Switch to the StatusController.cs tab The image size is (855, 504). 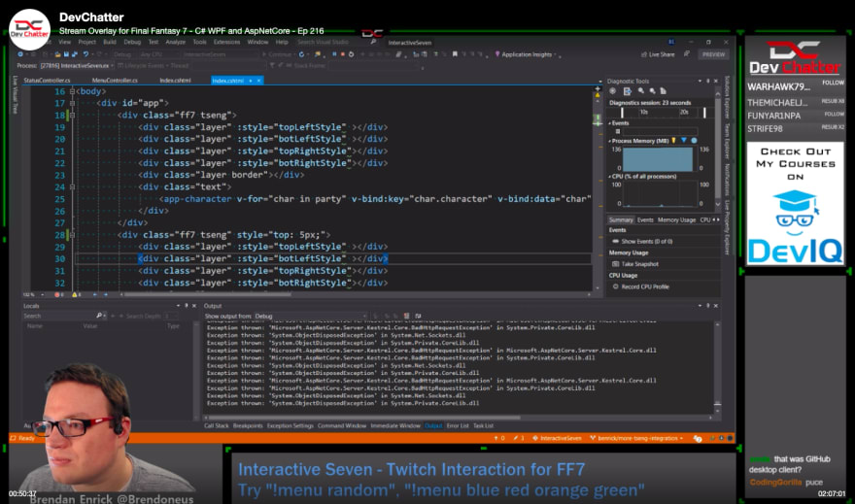point(47,80)
